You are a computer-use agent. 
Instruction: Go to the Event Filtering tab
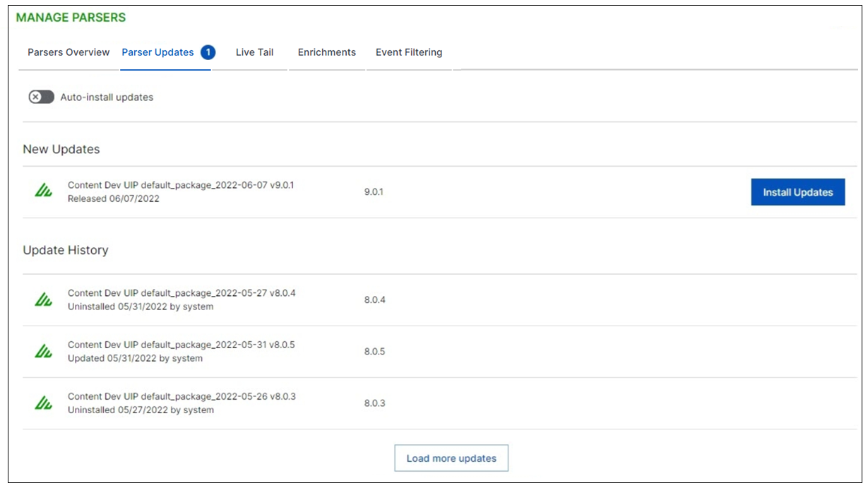click(x=409, y=52)
